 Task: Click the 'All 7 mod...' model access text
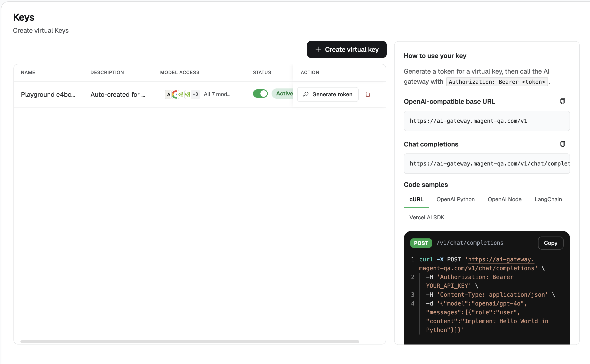[x=217, y=94]
